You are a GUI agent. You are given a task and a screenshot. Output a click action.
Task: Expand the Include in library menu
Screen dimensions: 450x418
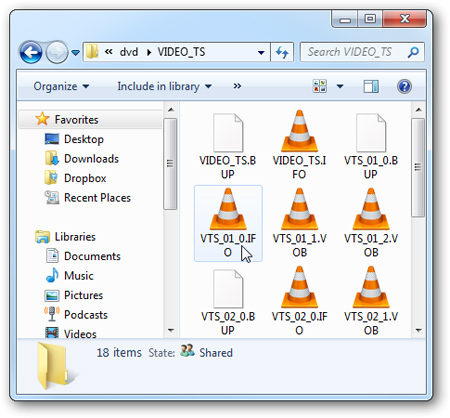point(164,86)
